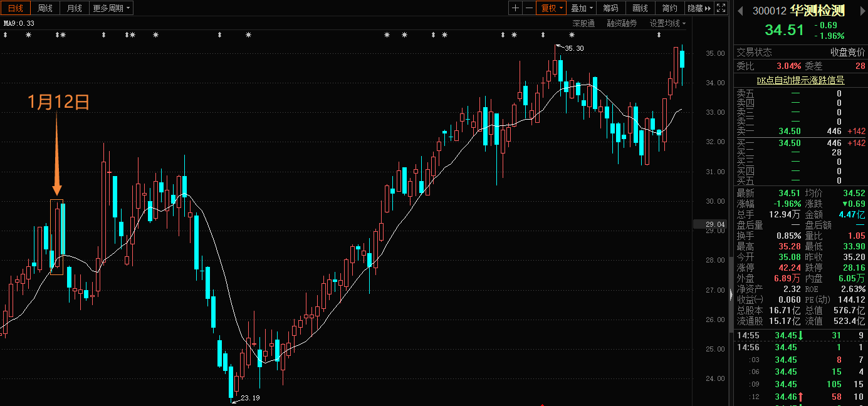Switch to 月线 monthly tab
Viewport: 868px width, 406px height.
click(x=74, y=8)
